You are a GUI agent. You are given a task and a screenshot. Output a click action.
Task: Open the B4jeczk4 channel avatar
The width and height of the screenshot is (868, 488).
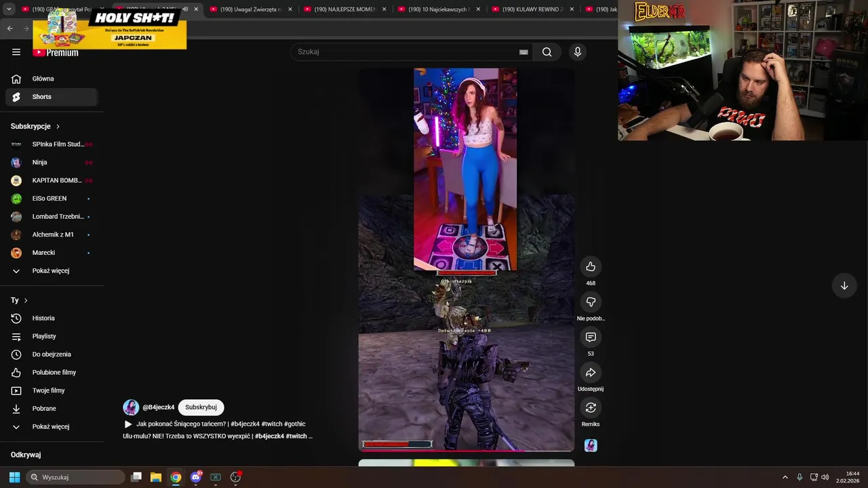tap(131, 407)
